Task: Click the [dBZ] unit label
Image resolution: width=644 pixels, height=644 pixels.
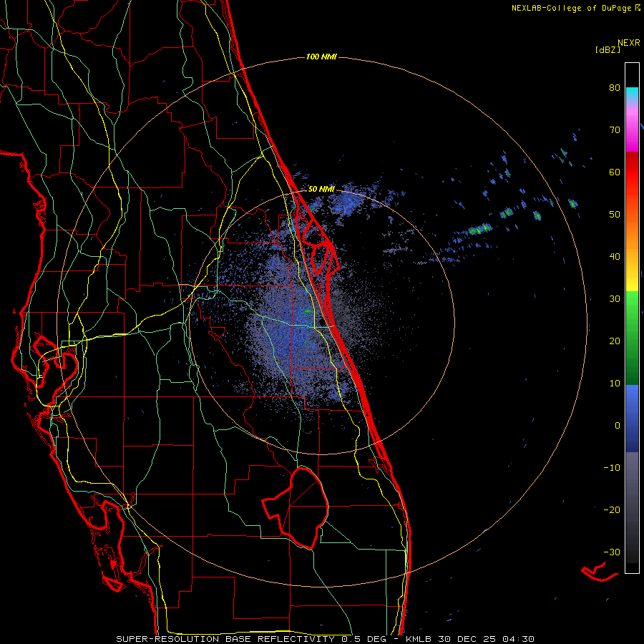Action: tap(608, 50)
